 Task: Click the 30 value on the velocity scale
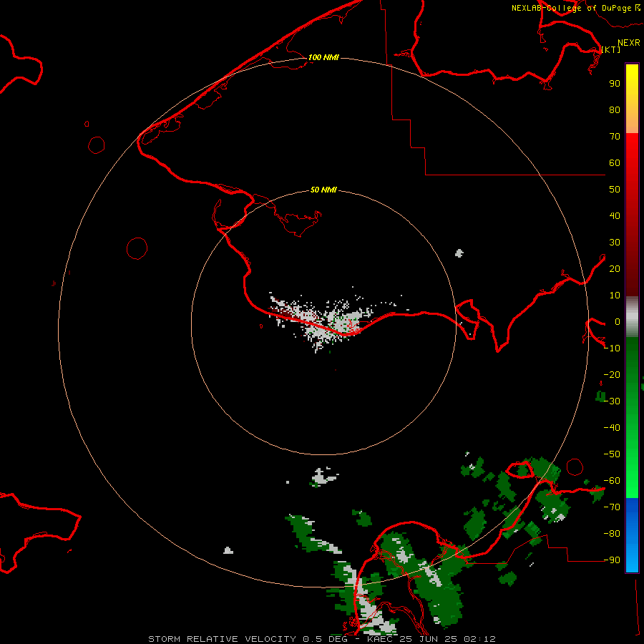point(615,243)
